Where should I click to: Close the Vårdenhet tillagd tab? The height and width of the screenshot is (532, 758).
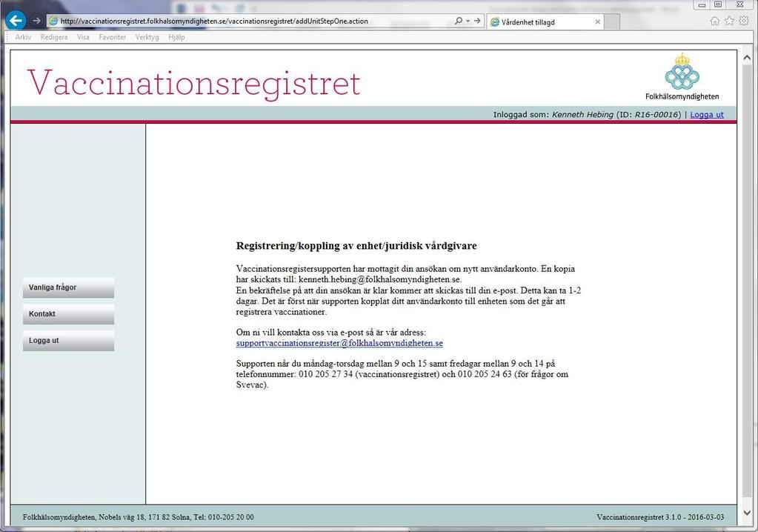click(x=597, y=21)
